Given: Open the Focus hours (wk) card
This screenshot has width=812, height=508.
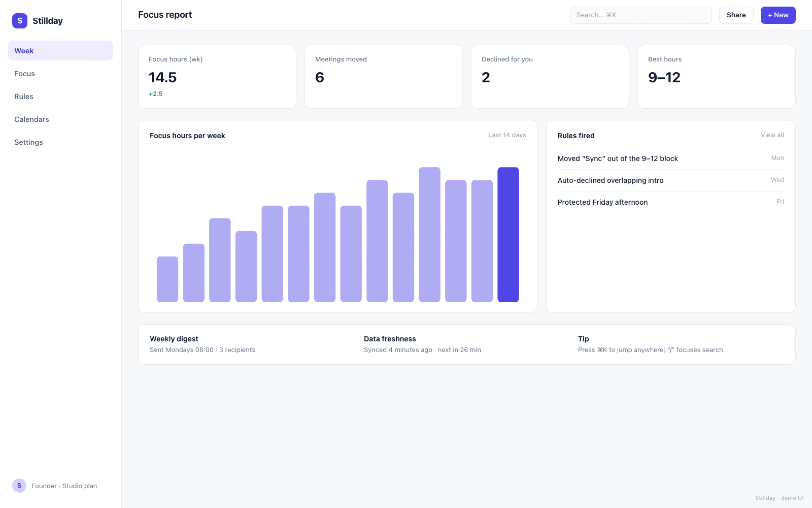Looking at the screenshot, I should (x=217, y=77).
